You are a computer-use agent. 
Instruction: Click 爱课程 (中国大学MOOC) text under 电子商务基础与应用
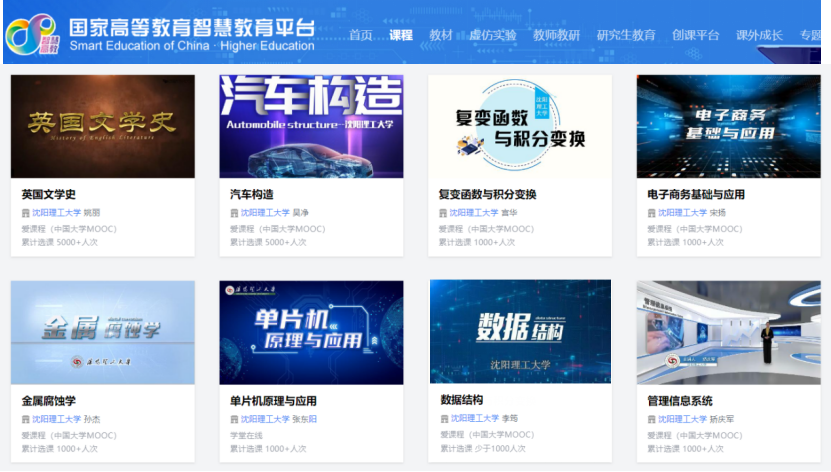695,229
